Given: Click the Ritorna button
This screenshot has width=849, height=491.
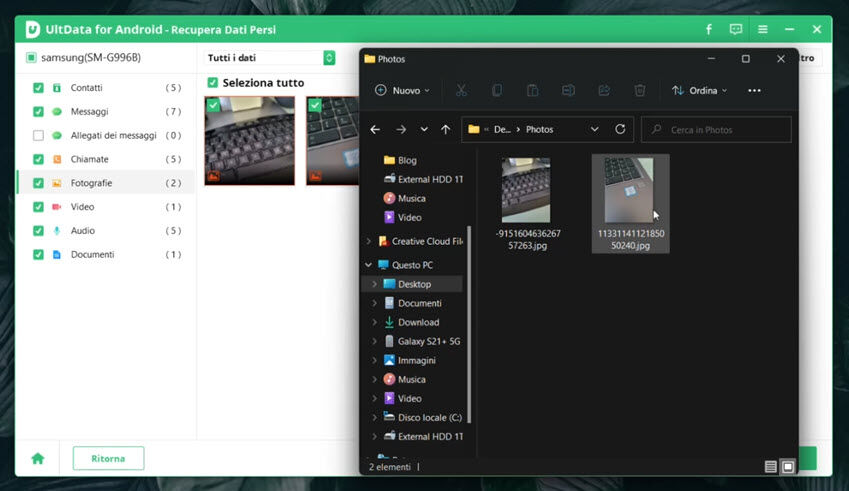Looking at the screenshot, I should pyautogui.click(x=108, y=458).
